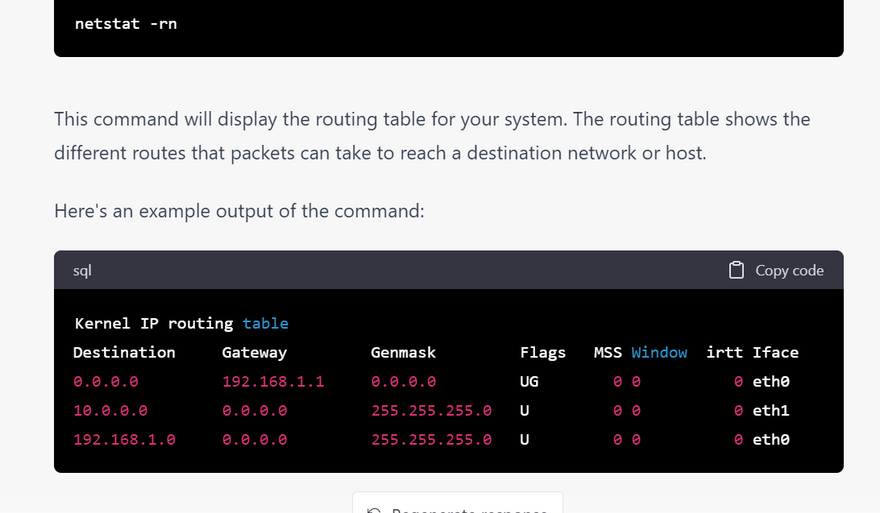Click the blue Window column header
The height and width of the screenshot is (513, 880).
659,352
